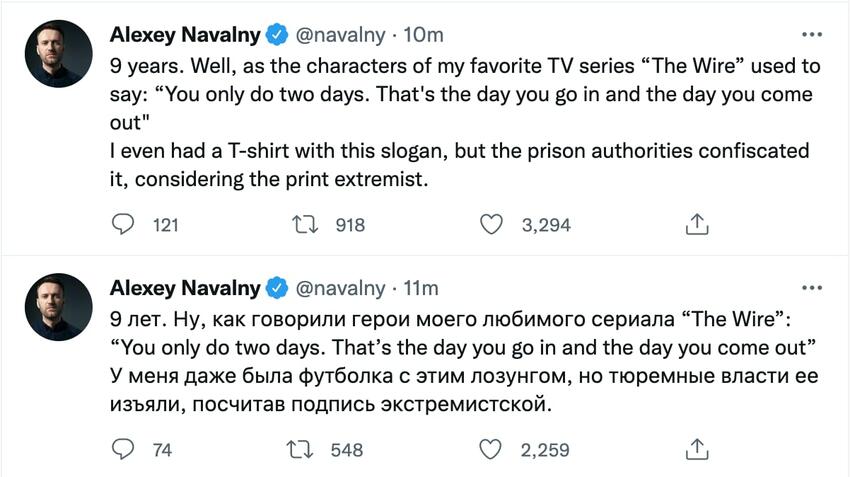
Task: Open more options on the 10m tweet
Action: 811,35
